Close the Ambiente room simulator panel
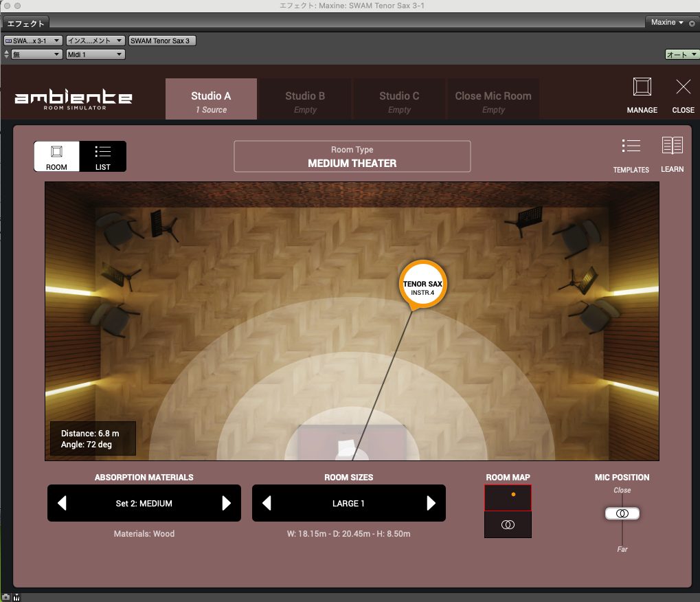The height and width of the screenshot is (602, 700). pos(683,96)
